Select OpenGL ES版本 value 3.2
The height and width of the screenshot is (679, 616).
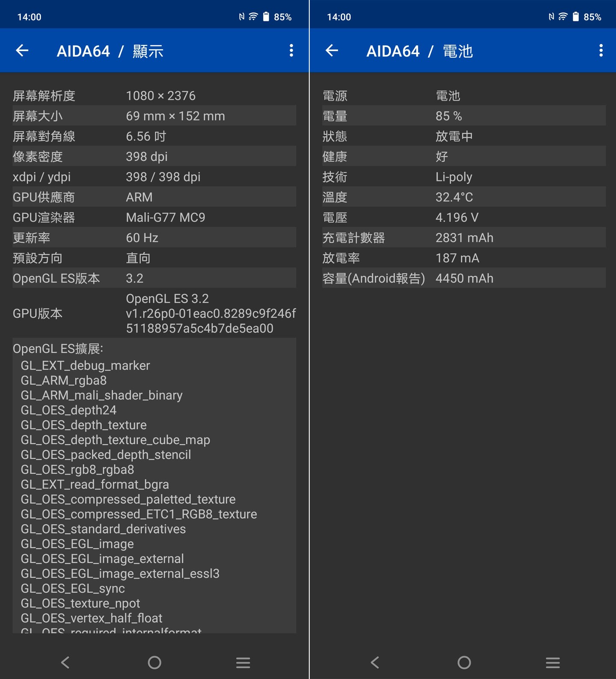(x=134, y=278)
